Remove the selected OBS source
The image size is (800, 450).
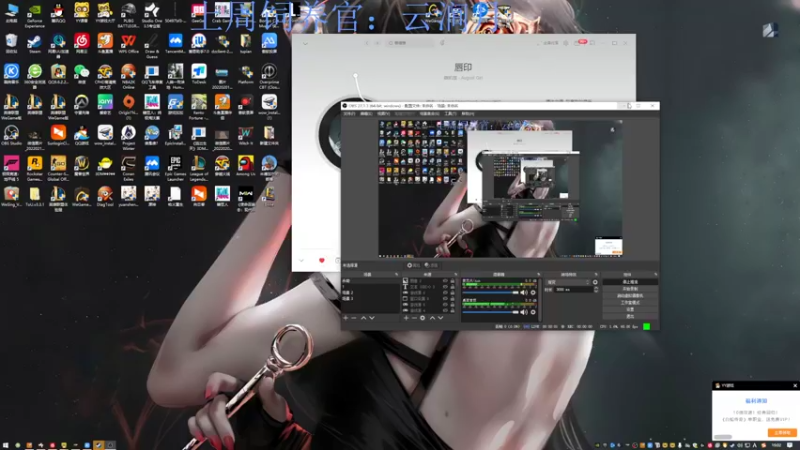414,318
